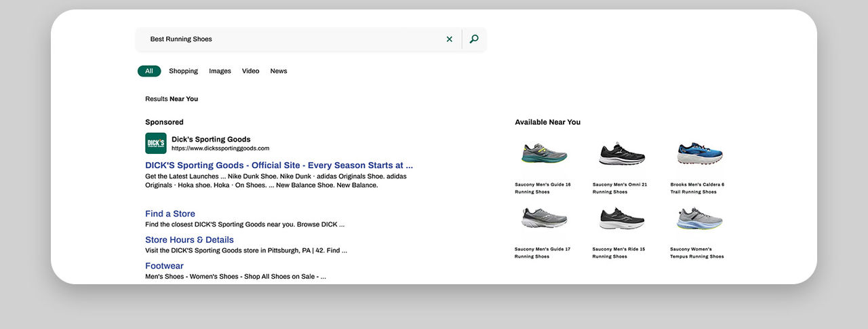
Task: Open the Saucony Men's Omni 21 shoe image
Action: tap(622, 154)
